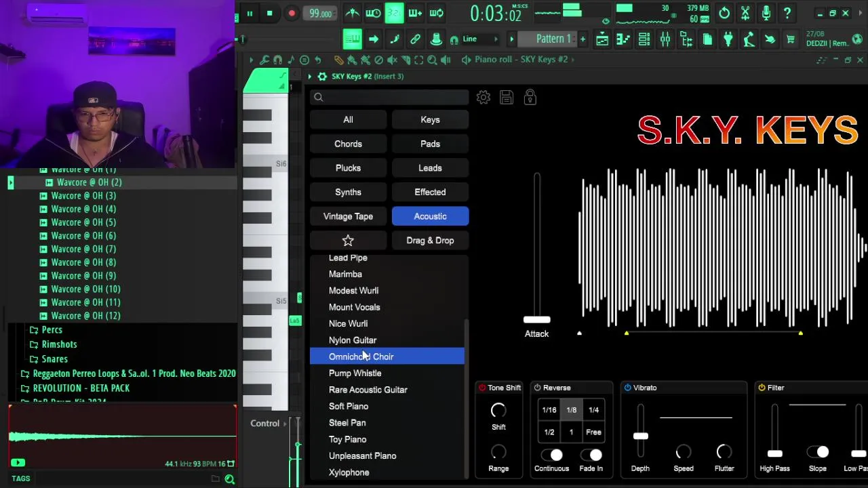868x488 pixels.
Task: Open SKY Keys settings gear icon
Action: [484, 98]
